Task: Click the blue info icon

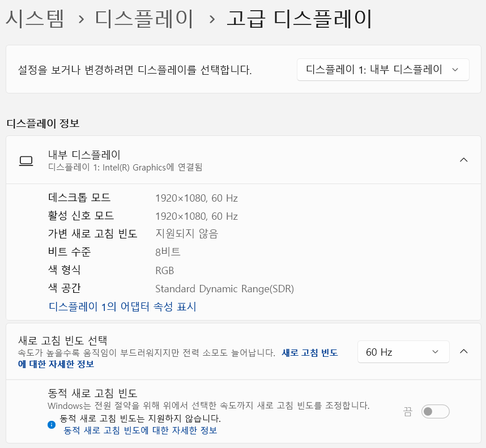Action: 52,424
